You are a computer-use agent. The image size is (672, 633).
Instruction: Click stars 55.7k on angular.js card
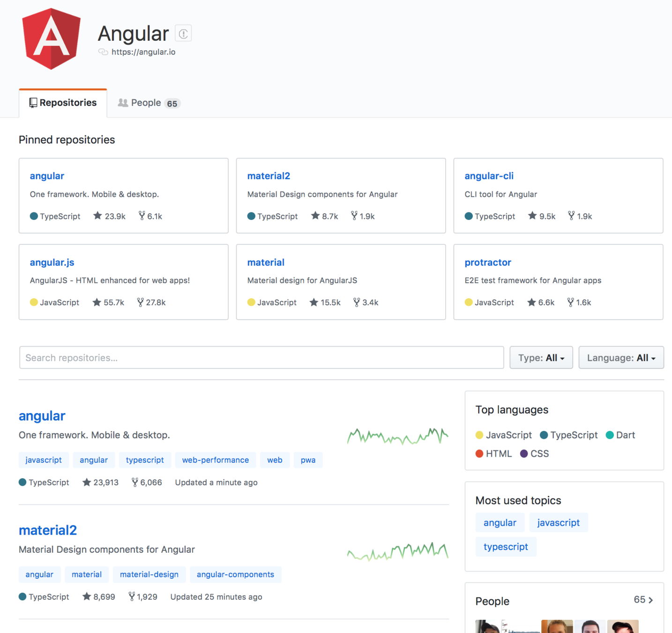pyautogui.click(x=108, y=302)
